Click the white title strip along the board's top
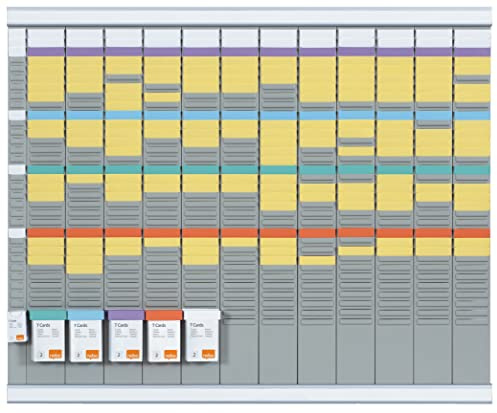This screenshot has width=497, height=413. (249, 17)
